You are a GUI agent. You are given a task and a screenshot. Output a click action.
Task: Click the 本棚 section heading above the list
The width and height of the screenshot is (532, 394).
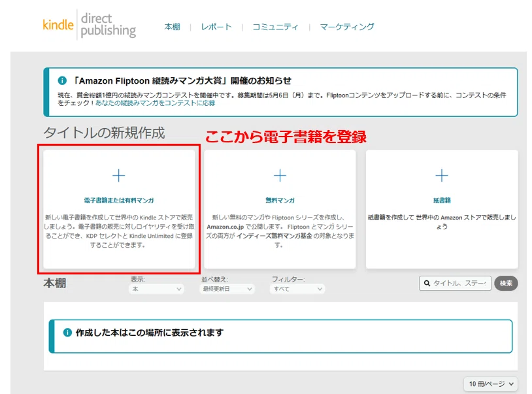click(x=55, y=283)
